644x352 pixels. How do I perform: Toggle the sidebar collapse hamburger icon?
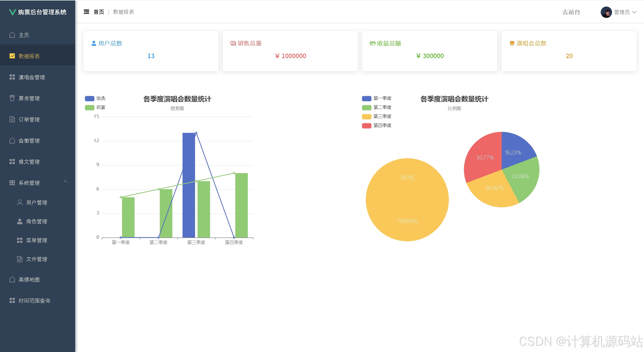[86, 12]
